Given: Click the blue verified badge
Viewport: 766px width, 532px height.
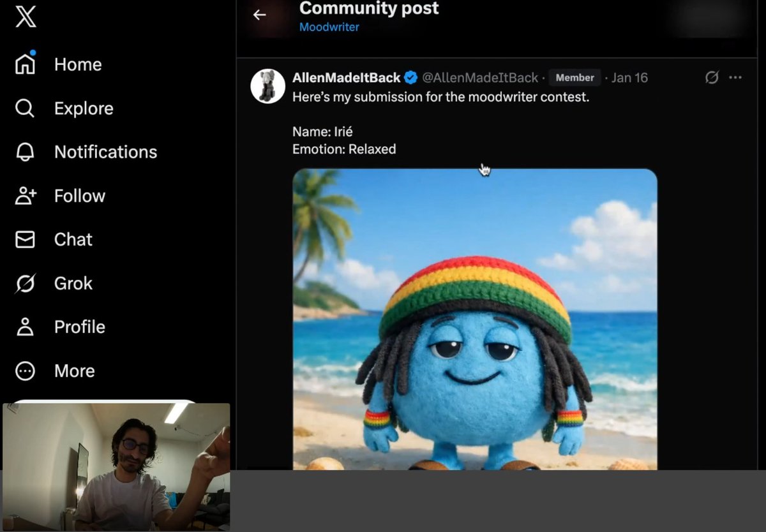Looking at the screenshot, I should (x=411, y=78).
